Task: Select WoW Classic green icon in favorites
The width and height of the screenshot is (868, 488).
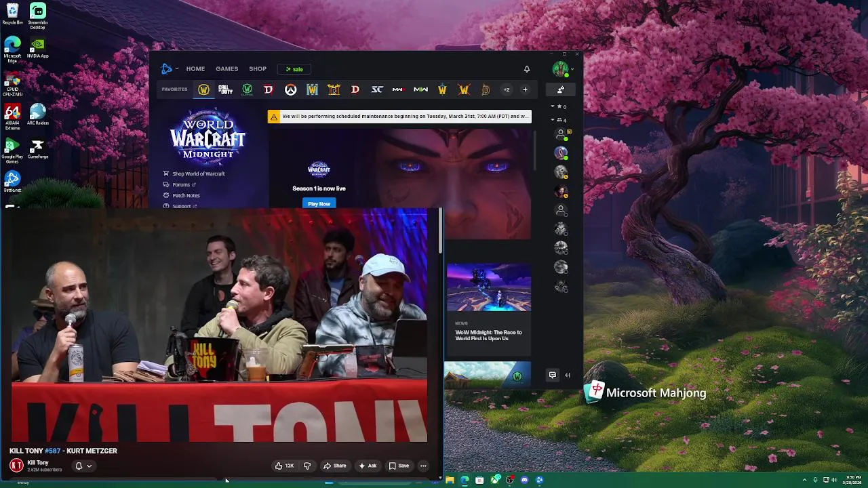Action: (247, 89)
